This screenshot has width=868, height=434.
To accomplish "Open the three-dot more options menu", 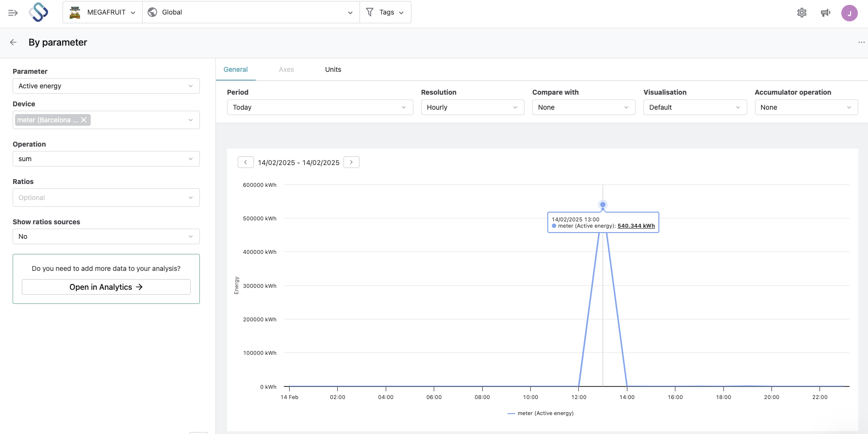I will click(x=861, y=42).
